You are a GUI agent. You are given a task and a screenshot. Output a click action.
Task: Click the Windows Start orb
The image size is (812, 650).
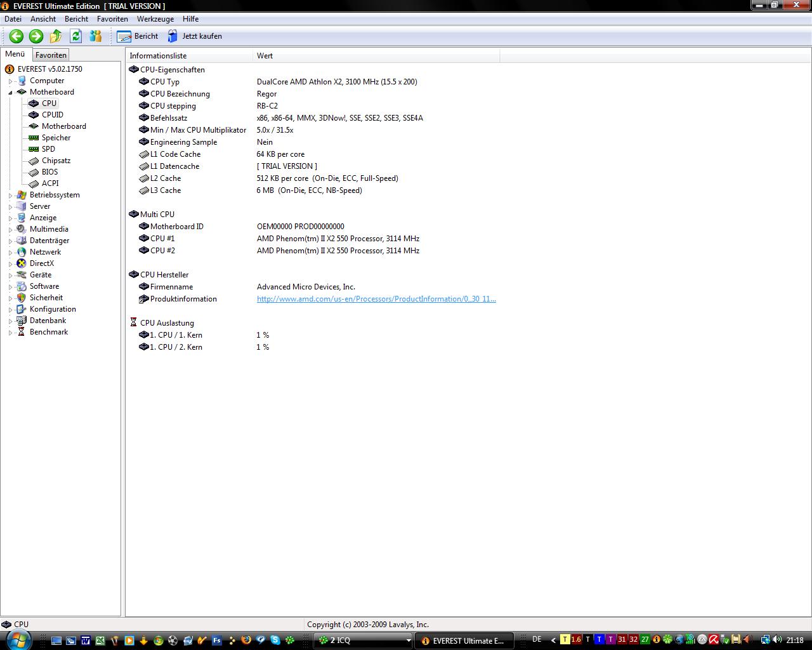tap(18, 639)
